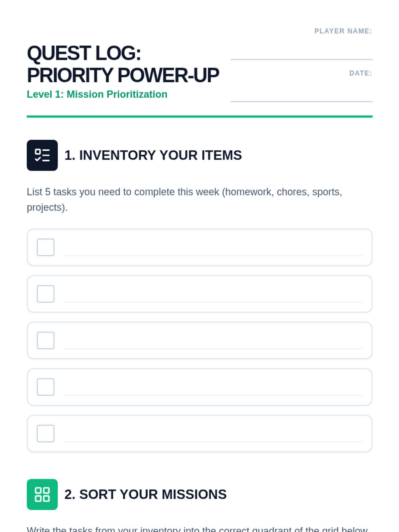Select the fifth task checkbox
The height and width of the screenshot is (532, 399).
coord(46,434)
